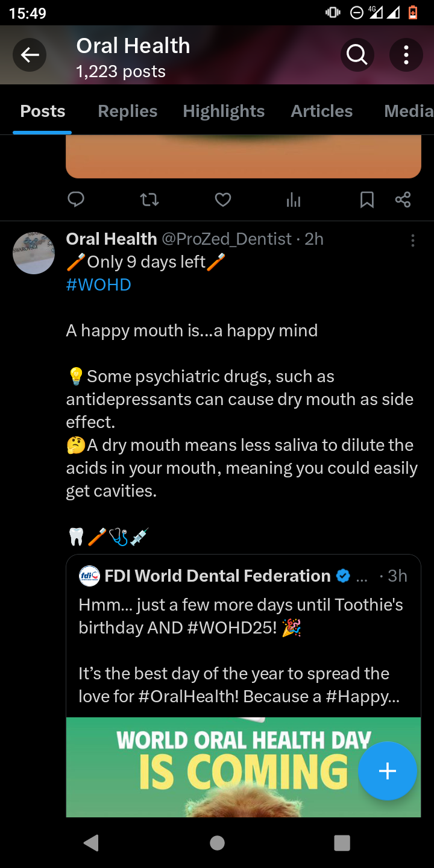Tap the compose new post button

pyautogui.click(x=387, y=771)
